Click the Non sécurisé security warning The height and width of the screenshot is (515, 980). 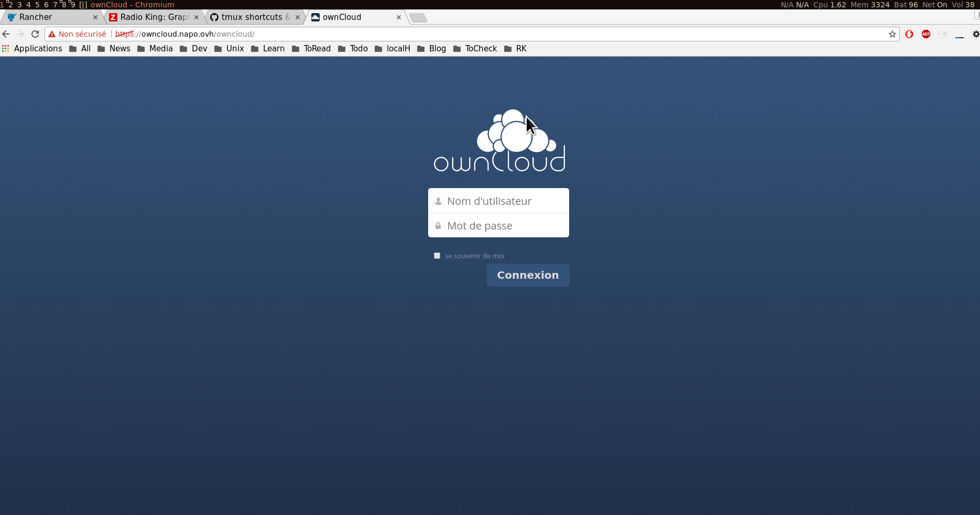(78, 34)
